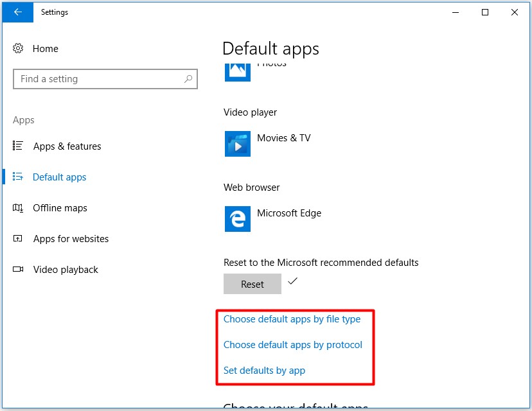
Task: Click the Default apps sidebar icon
Action: coord(18,177)
